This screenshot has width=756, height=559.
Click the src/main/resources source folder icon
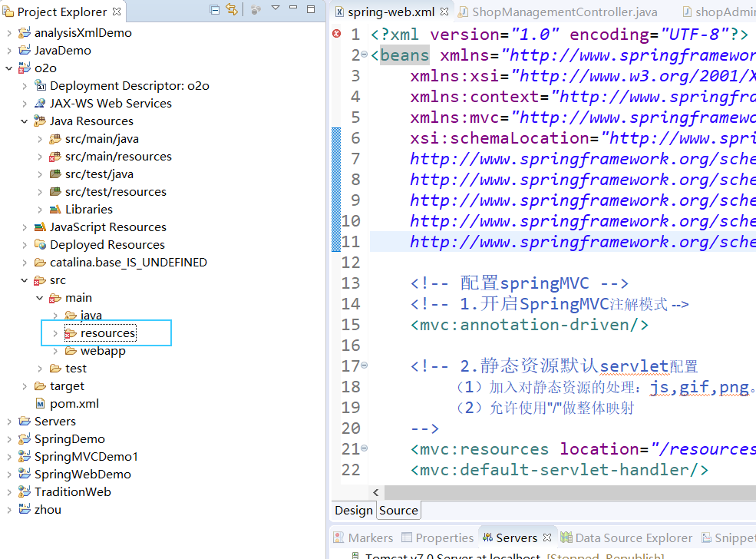tap(55, 157)
